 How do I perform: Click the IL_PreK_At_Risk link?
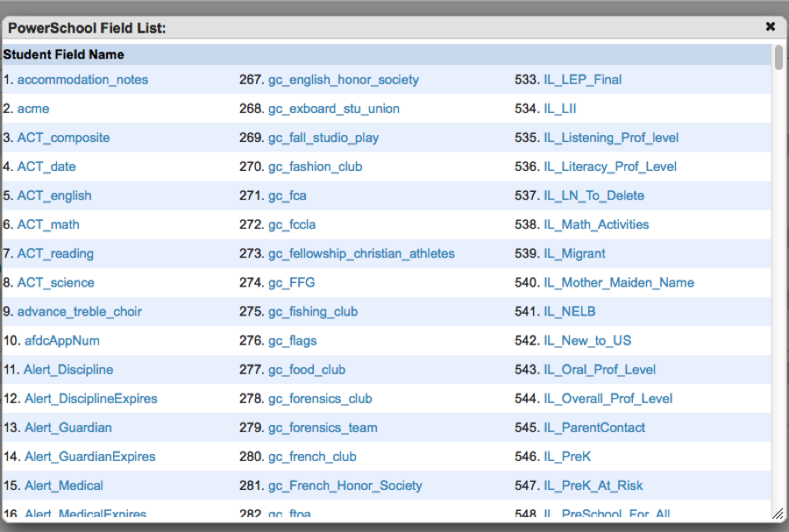[593, 485]
